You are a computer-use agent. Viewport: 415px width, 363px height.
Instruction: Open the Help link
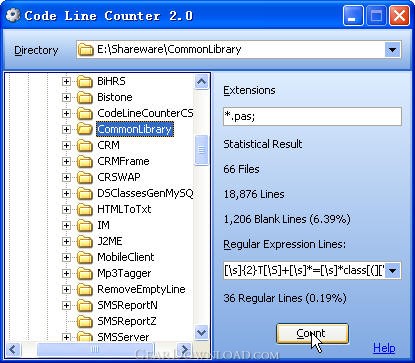pos(384,348)
